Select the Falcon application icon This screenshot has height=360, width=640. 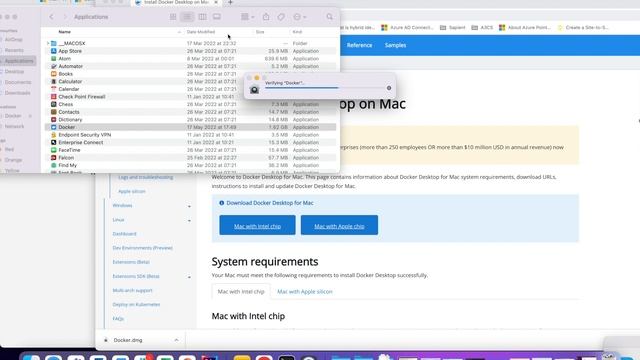53,158
